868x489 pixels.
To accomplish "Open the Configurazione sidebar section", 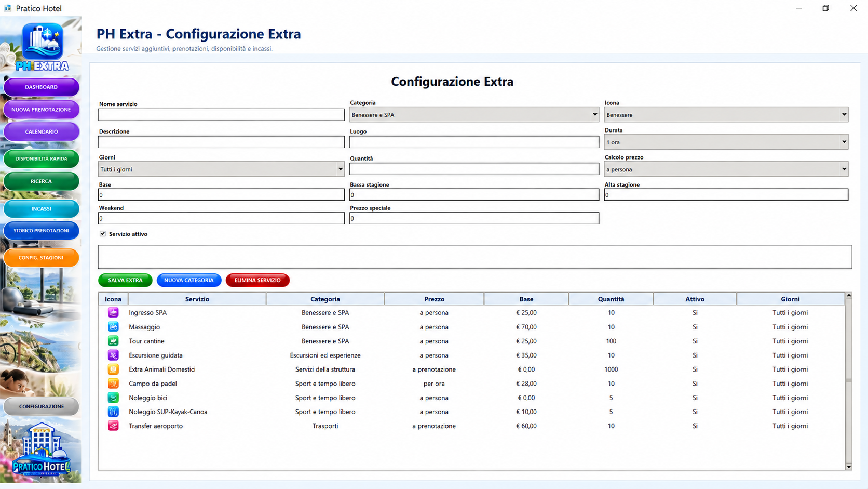I will pos(42,406).
